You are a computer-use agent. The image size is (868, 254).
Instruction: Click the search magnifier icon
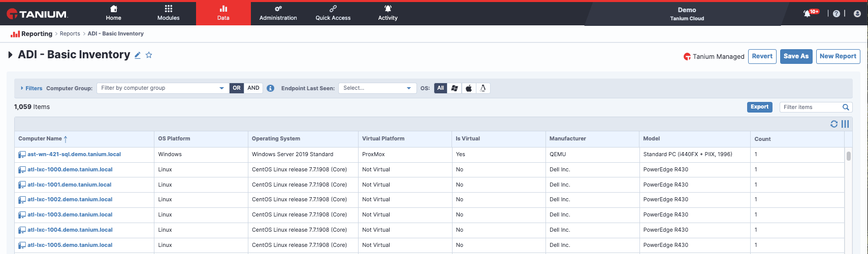pyautogui.click(x=846, y=107)
